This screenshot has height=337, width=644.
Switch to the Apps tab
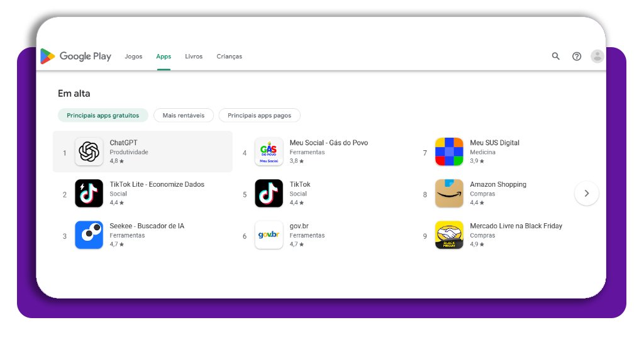click(164, 57)
